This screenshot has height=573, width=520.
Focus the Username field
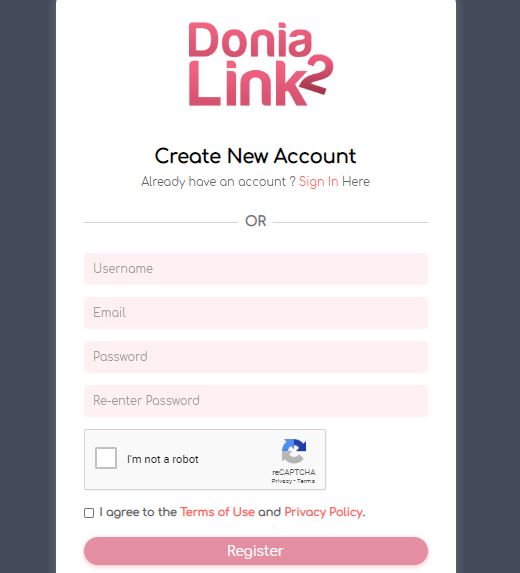point(256,269)
